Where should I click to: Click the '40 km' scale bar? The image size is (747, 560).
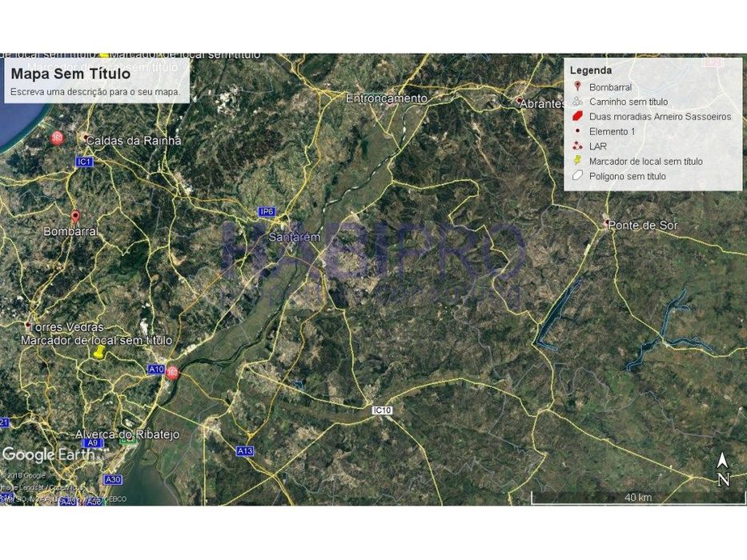[638, 498]
